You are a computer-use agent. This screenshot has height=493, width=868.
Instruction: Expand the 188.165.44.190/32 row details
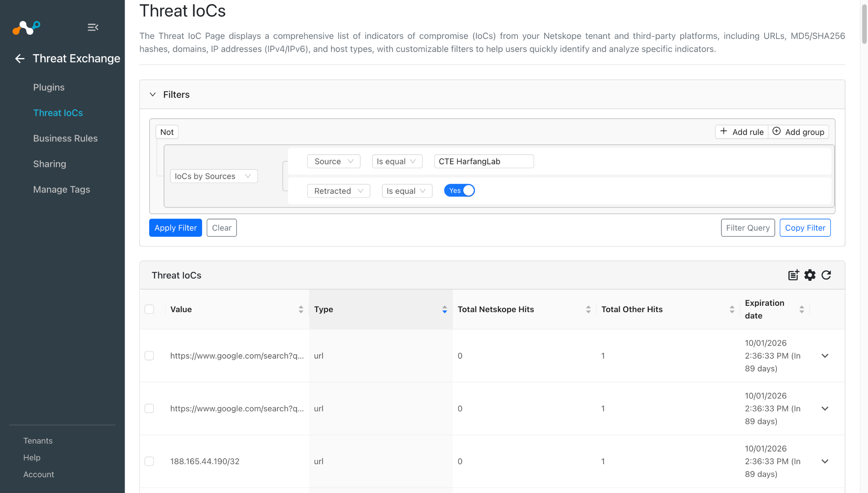(825, 461)
